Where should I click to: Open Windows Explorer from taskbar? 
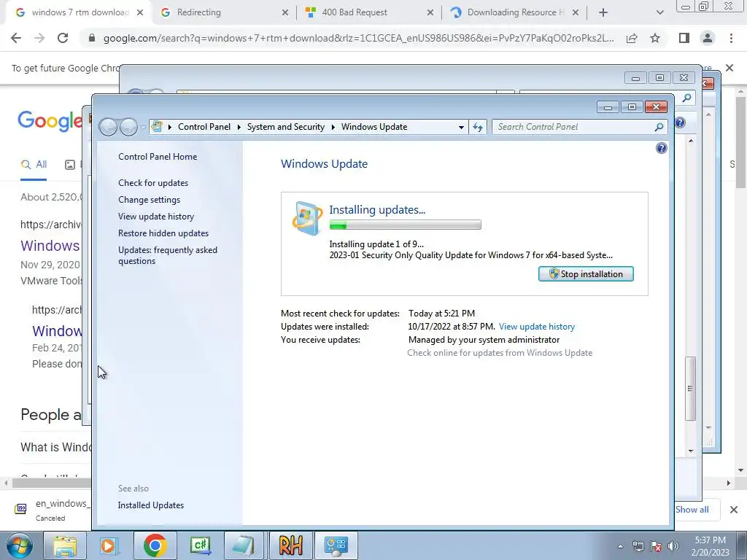pos(65,545)
